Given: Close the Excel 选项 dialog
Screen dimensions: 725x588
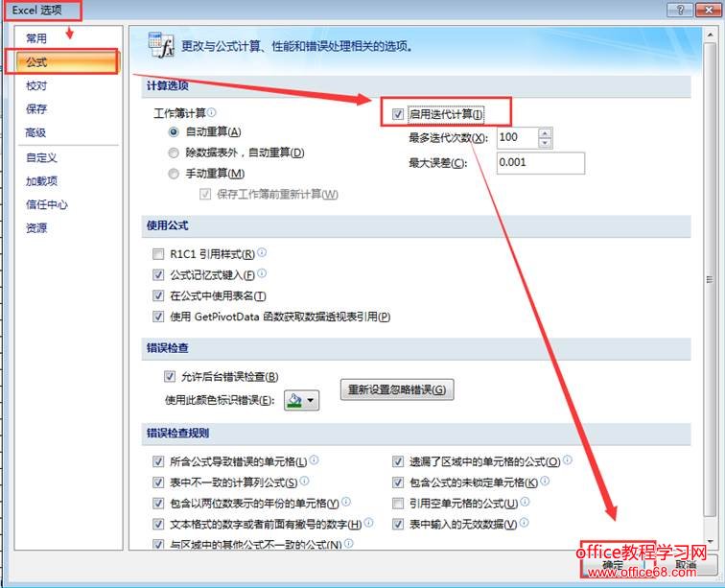Looking at the screenshot, I should [708, 10].
